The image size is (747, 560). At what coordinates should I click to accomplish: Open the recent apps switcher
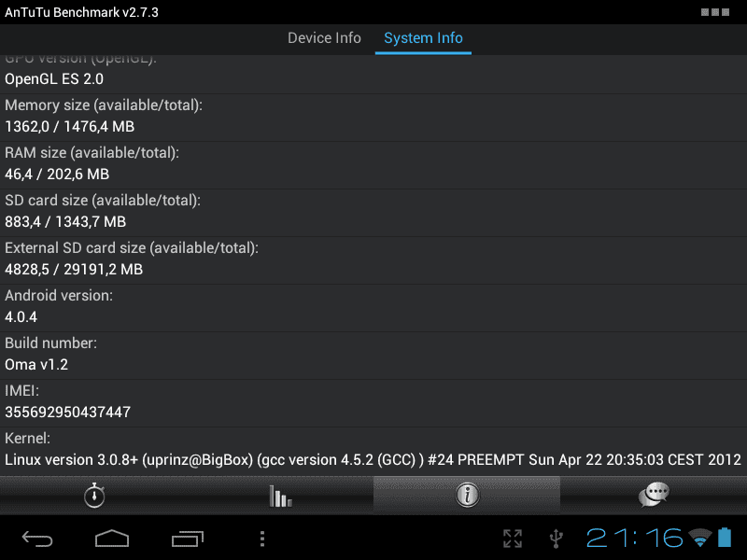point(188,539)
